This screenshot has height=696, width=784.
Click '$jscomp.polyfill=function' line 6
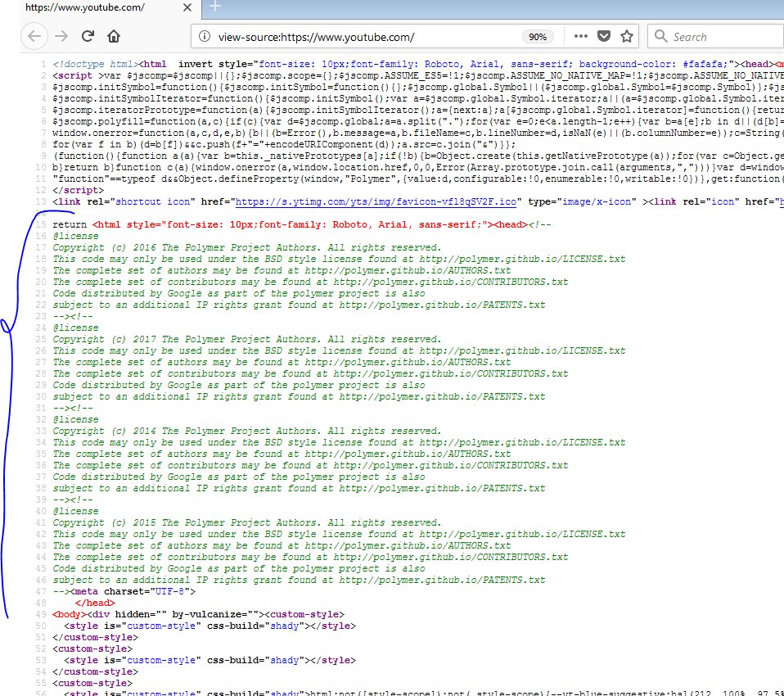point(418,121)
